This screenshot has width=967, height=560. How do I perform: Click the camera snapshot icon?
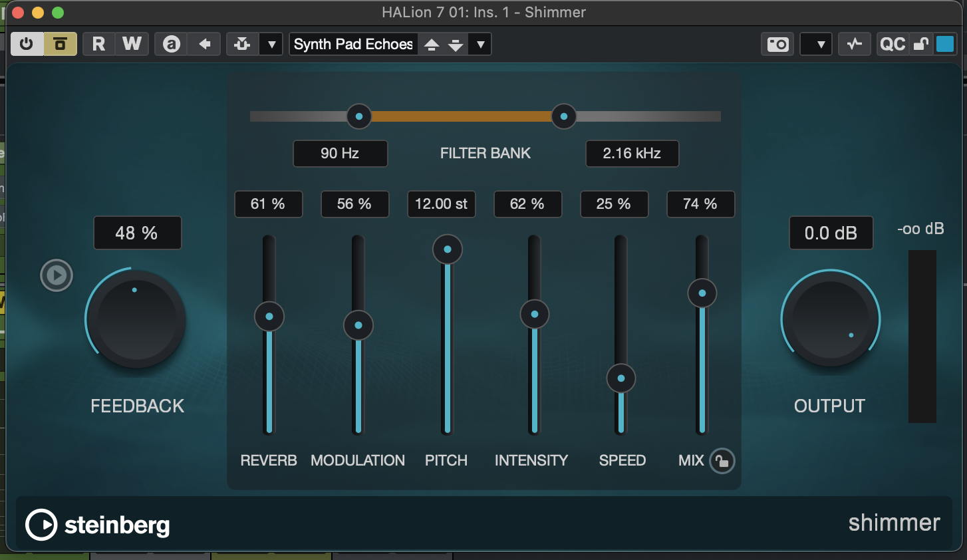tap(777, 45)
